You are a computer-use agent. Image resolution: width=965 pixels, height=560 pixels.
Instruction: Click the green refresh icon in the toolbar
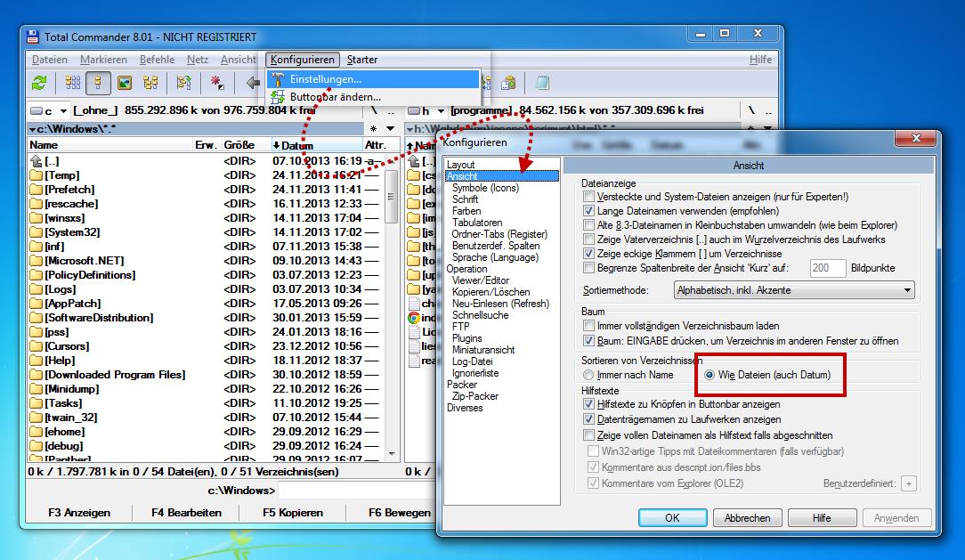39,83
